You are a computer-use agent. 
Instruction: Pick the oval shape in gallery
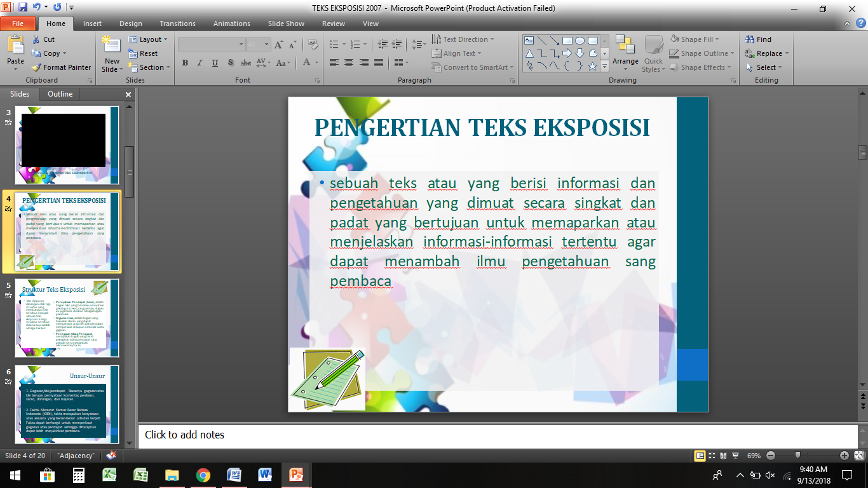click(580, 40)
